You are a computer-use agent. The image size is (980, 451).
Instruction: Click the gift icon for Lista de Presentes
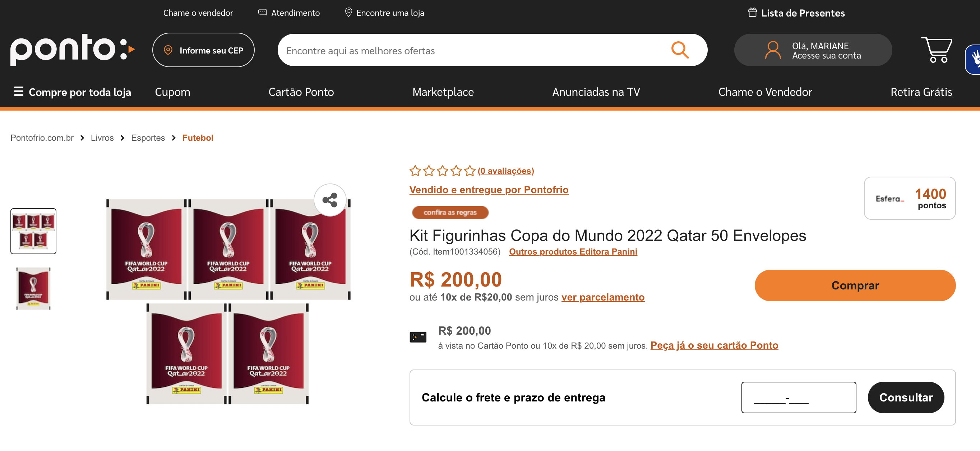(752, 13)
